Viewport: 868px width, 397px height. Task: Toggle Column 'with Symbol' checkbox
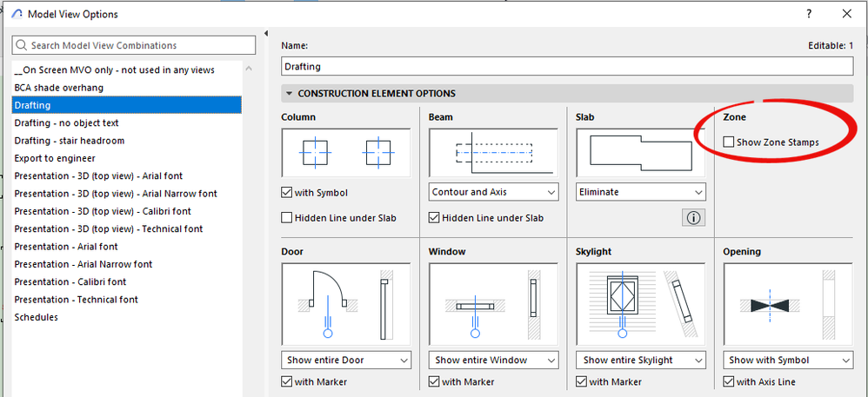pos(288,193)
